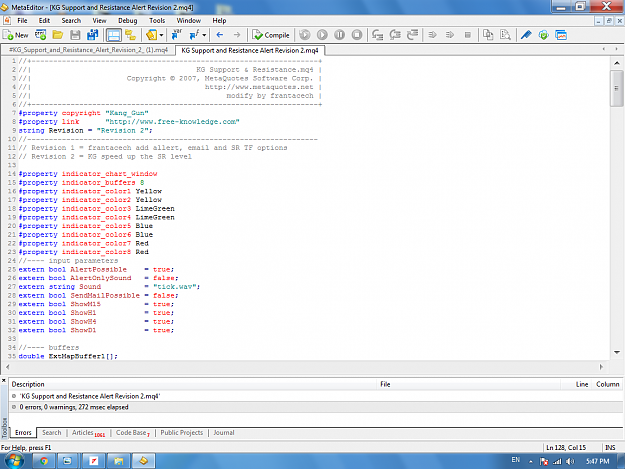The image size is (625, 469).
Task: Switch to Public Projects tab
Action: [x=182, y=433]
